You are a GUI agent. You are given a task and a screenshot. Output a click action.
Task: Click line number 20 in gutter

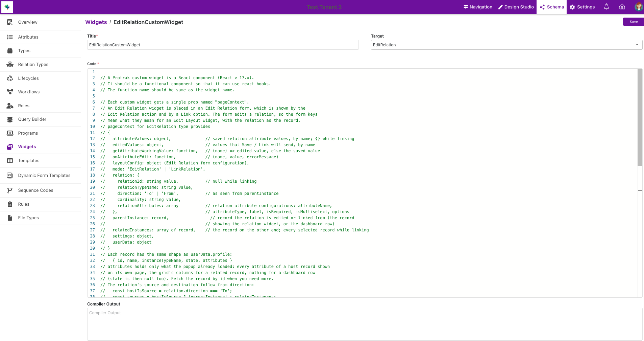click(x=93, y=187)
